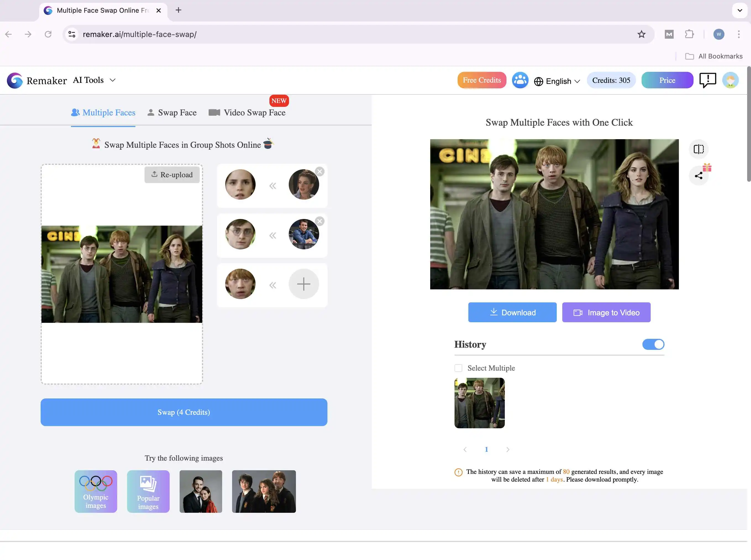Open All Bookmarks folder

point(714,56)
